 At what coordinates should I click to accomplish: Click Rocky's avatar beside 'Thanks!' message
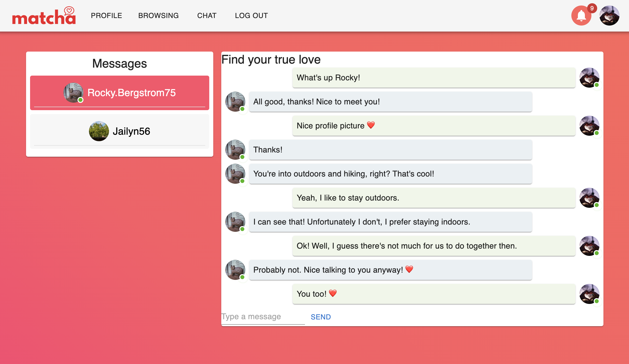[235, 150]
